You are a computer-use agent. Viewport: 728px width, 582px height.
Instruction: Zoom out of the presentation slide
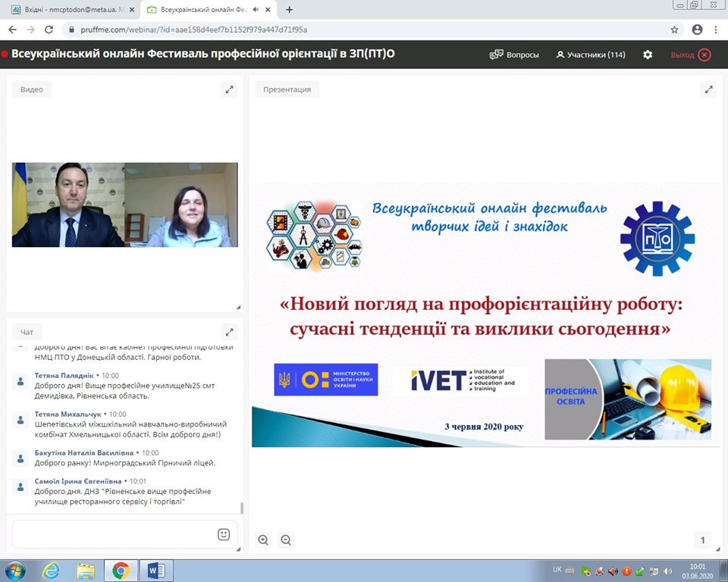(286, 540)
